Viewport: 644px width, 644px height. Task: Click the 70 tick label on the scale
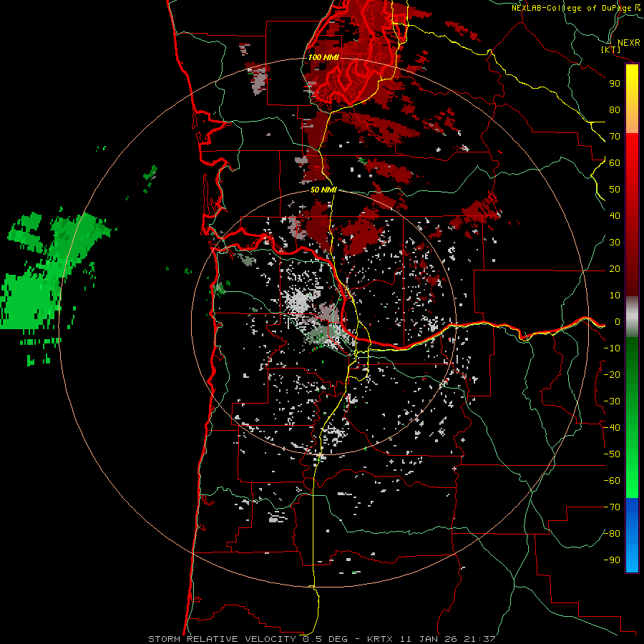[x=615, y=137]
